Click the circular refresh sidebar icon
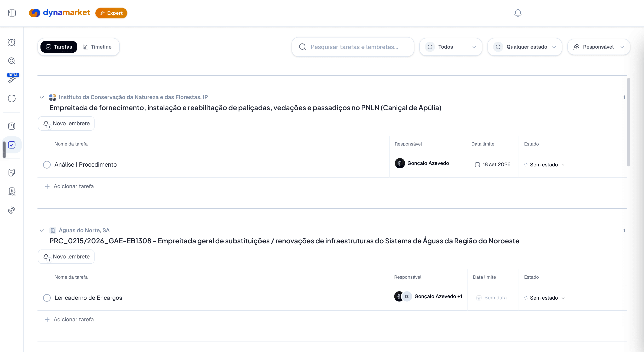The width and height of the screenshot is (644, 352). click(x=12, y=98)
